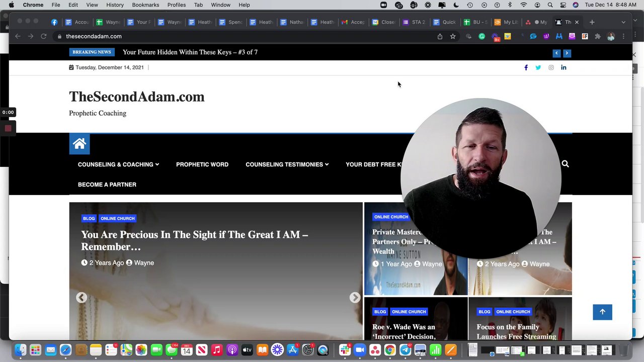The image size is (644, 362).
Task: Open Spotlight search in menu bar
Action: tap(550, 5)
